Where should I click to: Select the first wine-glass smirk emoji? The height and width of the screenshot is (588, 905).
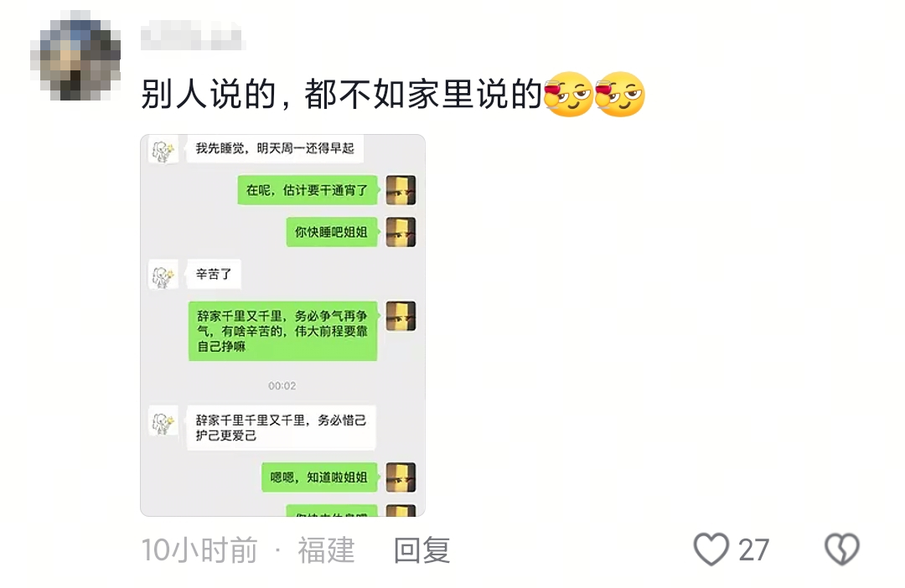(x=568, y=94)
